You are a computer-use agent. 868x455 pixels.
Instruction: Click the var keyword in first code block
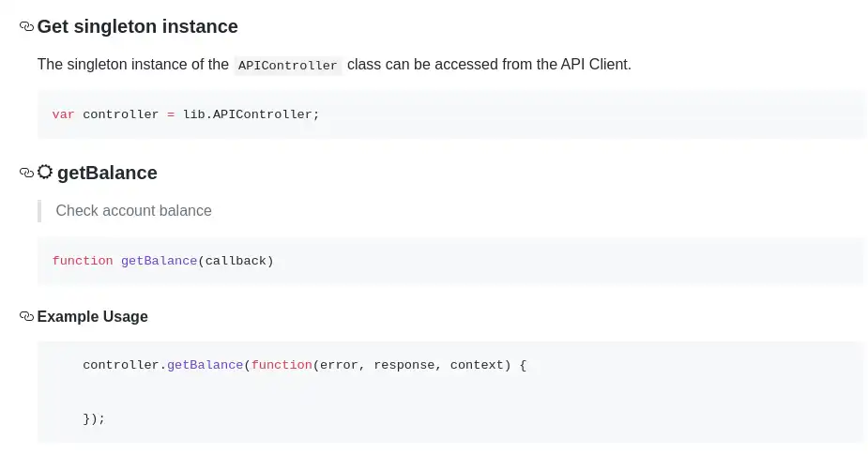pos(63,114)
